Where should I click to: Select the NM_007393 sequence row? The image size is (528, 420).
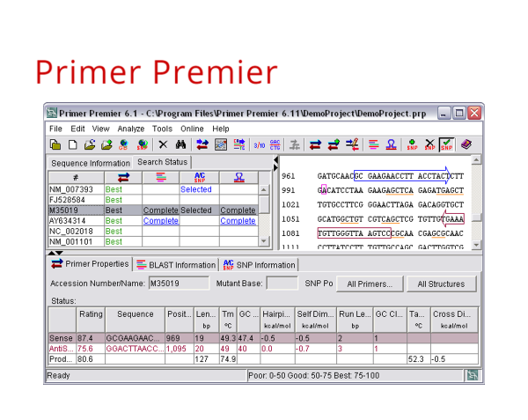pyautogui.click(x=153, y=189)
